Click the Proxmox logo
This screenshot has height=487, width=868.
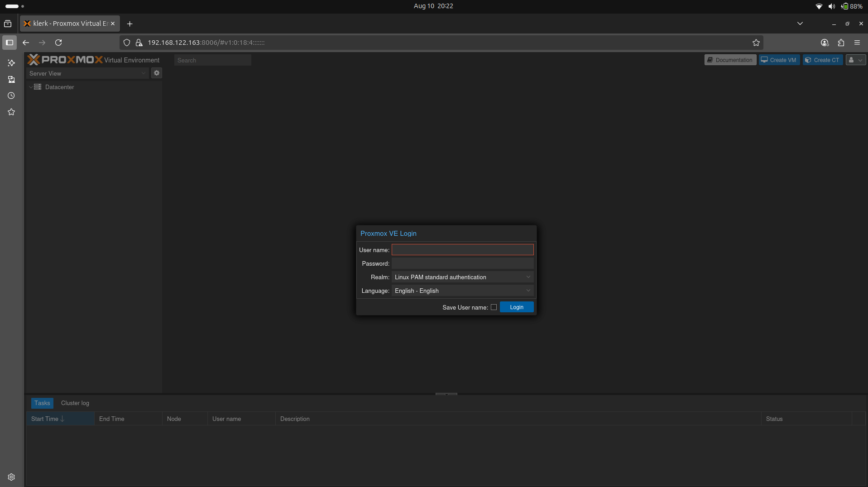tap(65, 59)
